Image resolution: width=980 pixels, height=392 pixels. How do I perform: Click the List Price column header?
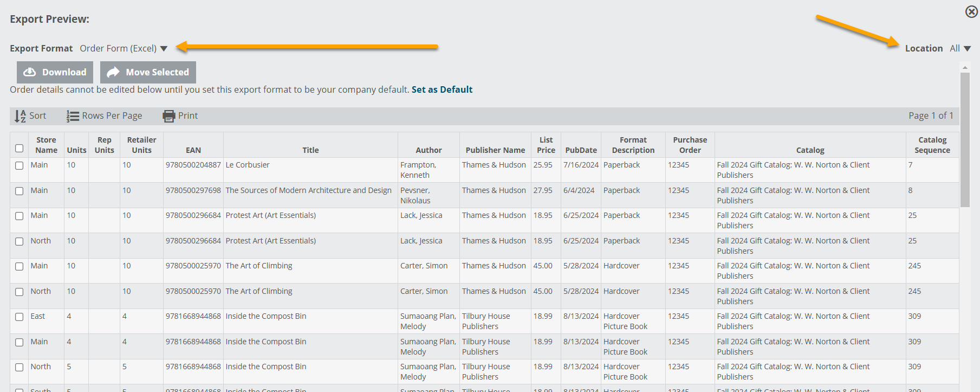tap(546, 145)
